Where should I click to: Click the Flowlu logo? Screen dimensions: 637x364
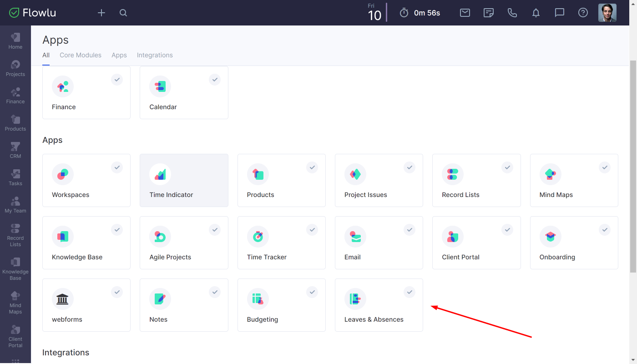tap(33, 13)
